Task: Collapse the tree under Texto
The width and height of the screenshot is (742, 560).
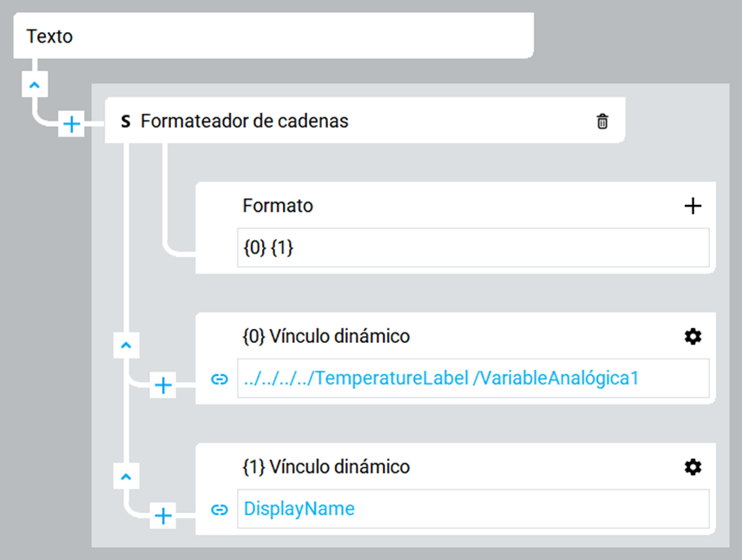Action: (x=35, y=85)
